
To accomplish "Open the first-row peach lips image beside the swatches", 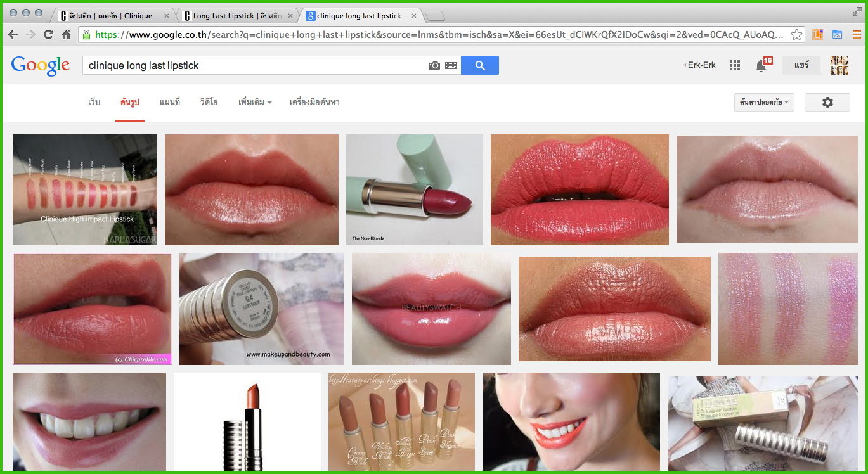I will 252,189.
